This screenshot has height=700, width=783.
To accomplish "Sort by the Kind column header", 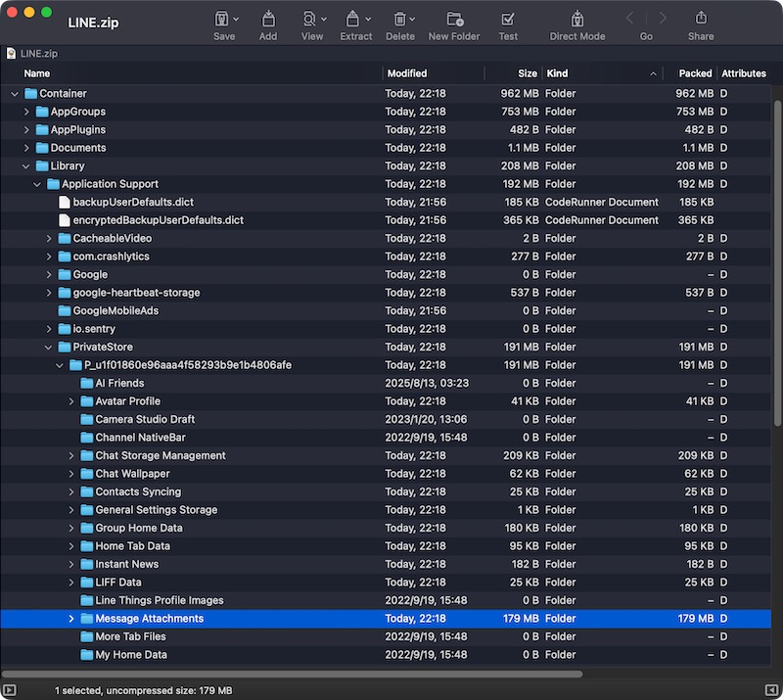I will tap(557, 73).
